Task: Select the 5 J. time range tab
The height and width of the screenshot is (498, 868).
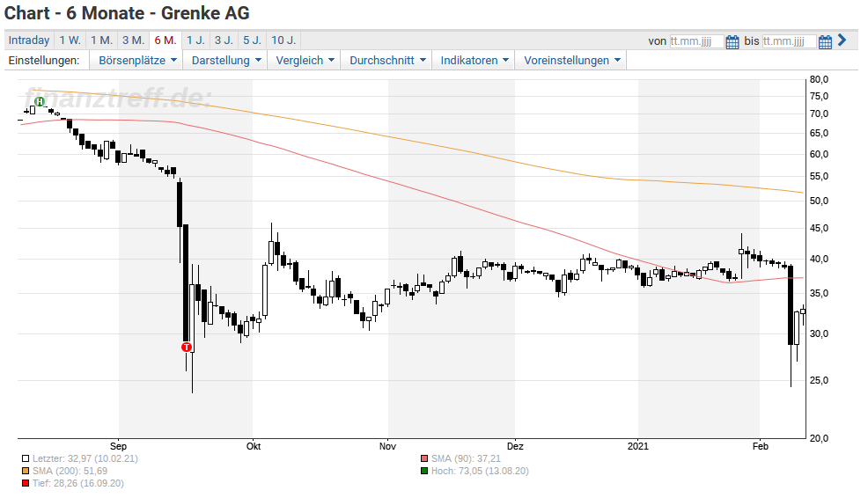Action: click(x=252, y=40)
